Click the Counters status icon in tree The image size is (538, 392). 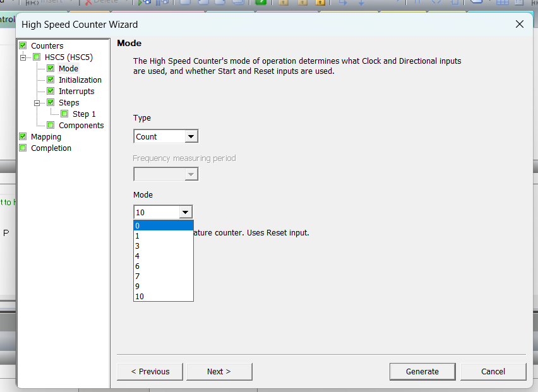23,45
